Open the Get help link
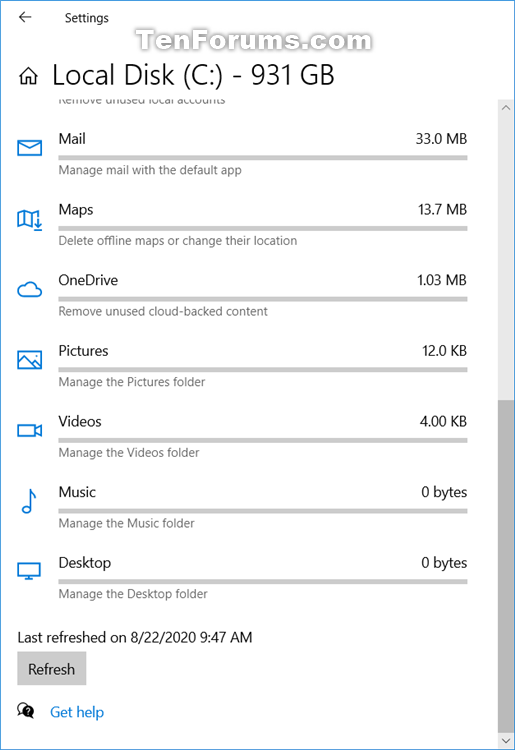Viewport: 515px width, 750px height. click(x=77, y=712)
